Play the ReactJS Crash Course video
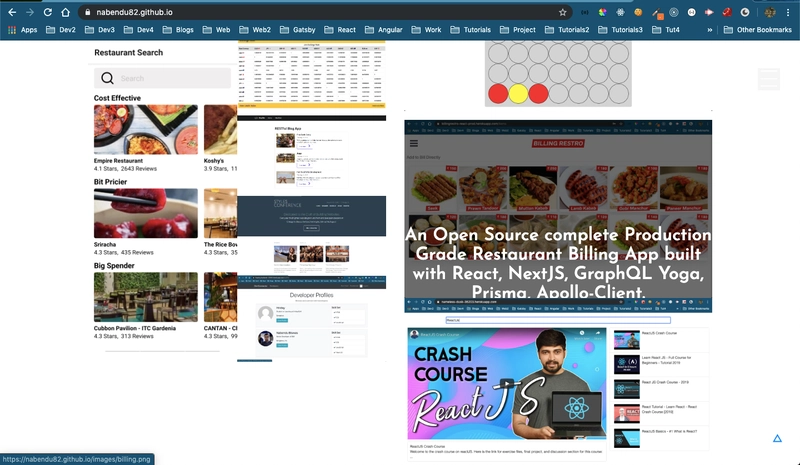This screenshot has height=465, width=800. click(507, 384)
